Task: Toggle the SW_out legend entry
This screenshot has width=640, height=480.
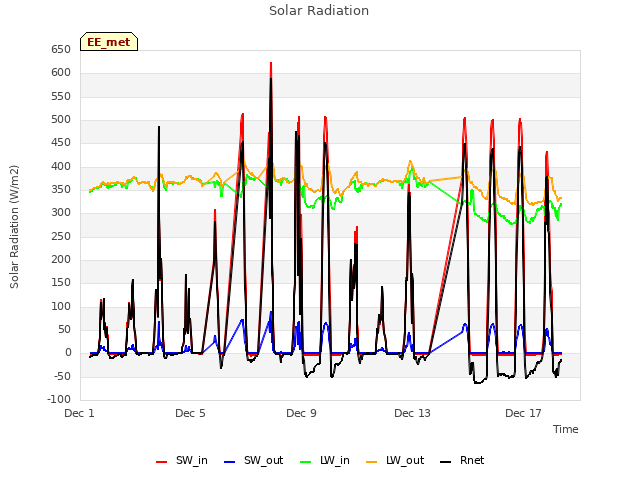Action: pyautogui.click(x=253, y=460)
